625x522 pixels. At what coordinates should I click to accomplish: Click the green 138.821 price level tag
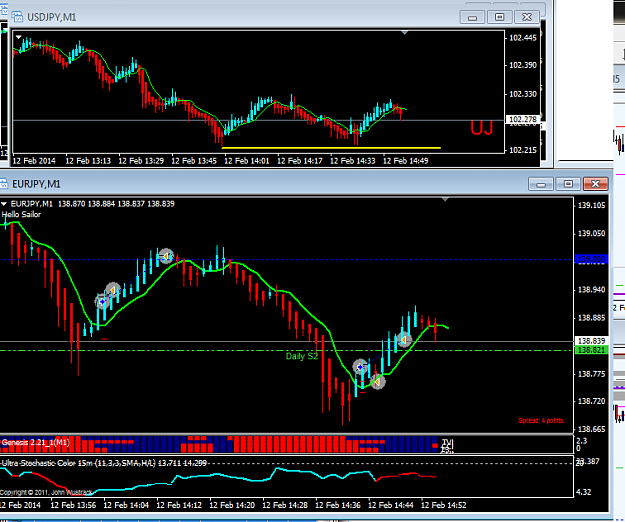(x=592, y=350)
